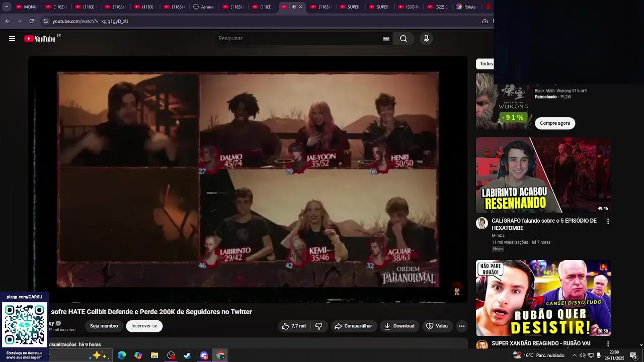The width and height of the screenshot is (644, 362).
Task: Open Microsoft Edge from the taskbar
Action: pos(122,355)
